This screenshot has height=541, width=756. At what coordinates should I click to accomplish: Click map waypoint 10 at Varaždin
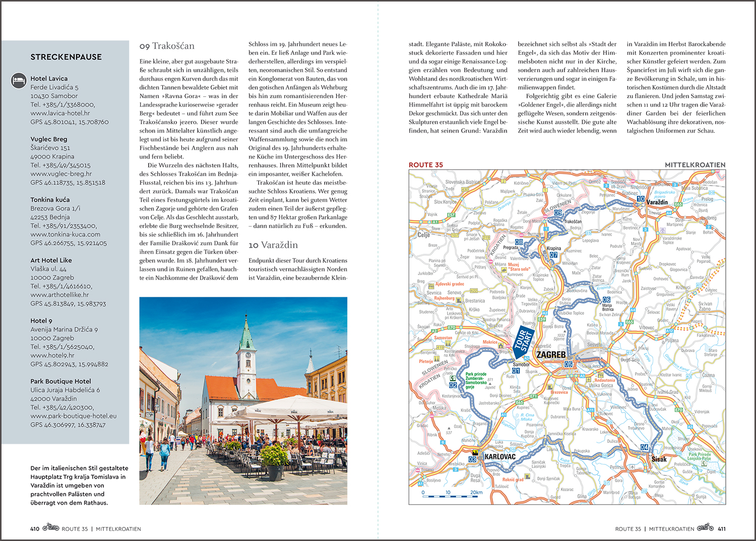click(x=641, y=199)
